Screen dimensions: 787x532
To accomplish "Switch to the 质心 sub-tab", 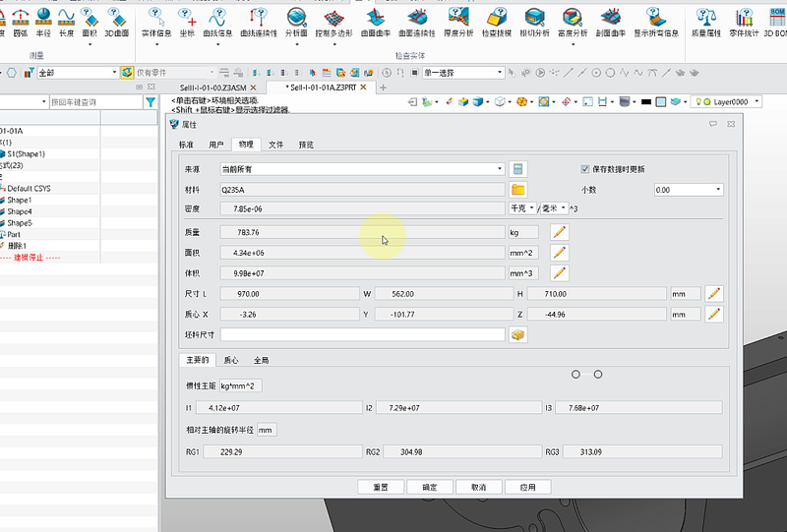I will tap(231, 360).
